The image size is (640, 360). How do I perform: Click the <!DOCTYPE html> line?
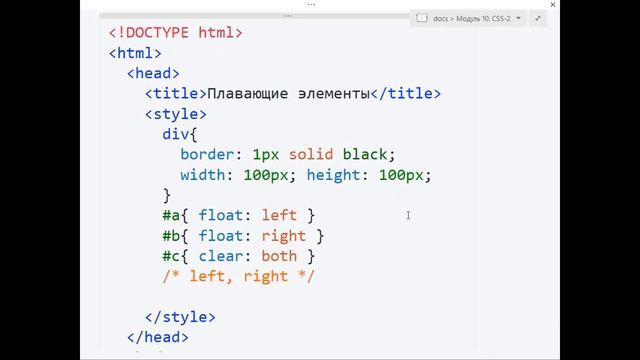click(x=176, y=33)
